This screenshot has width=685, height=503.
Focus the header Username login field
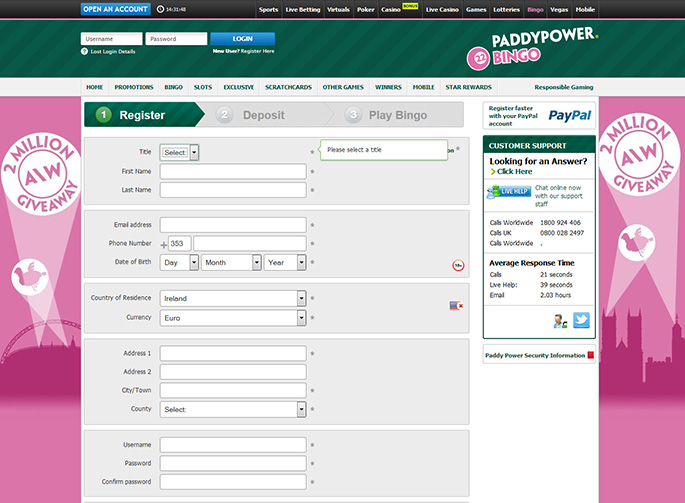[x=111, y=39]
